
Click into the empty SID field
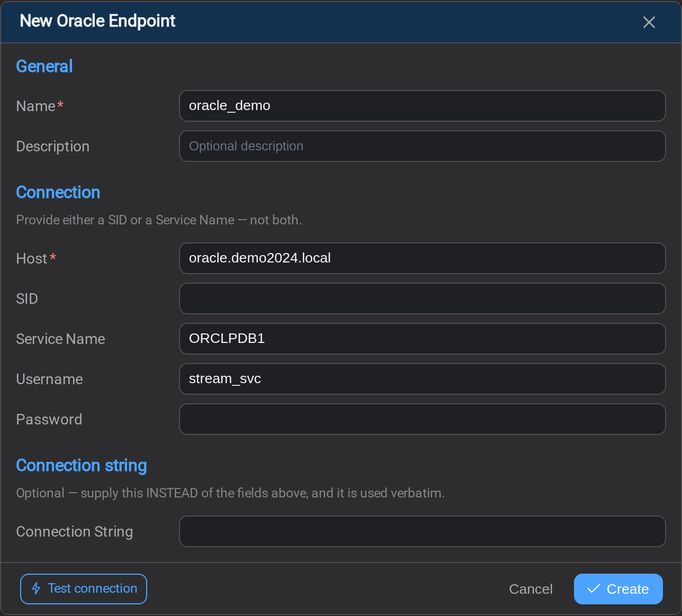click(x=423, y=298)
